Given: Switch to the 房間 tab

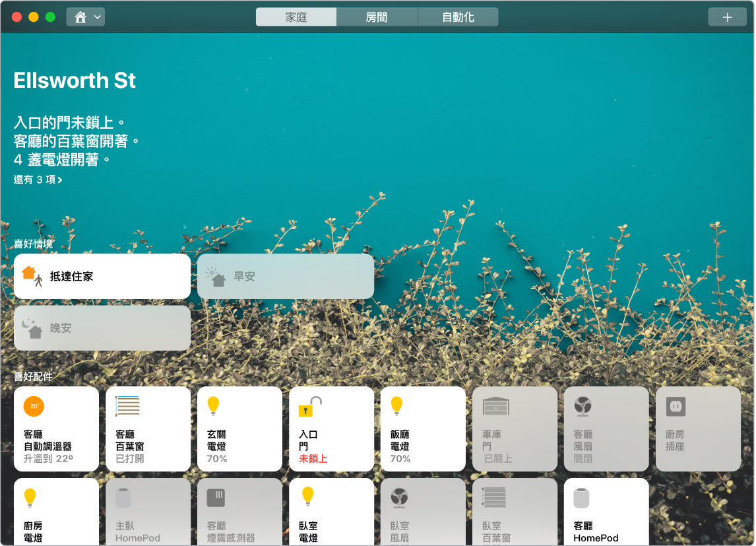Looking at the screenshot, I should 377,17.
